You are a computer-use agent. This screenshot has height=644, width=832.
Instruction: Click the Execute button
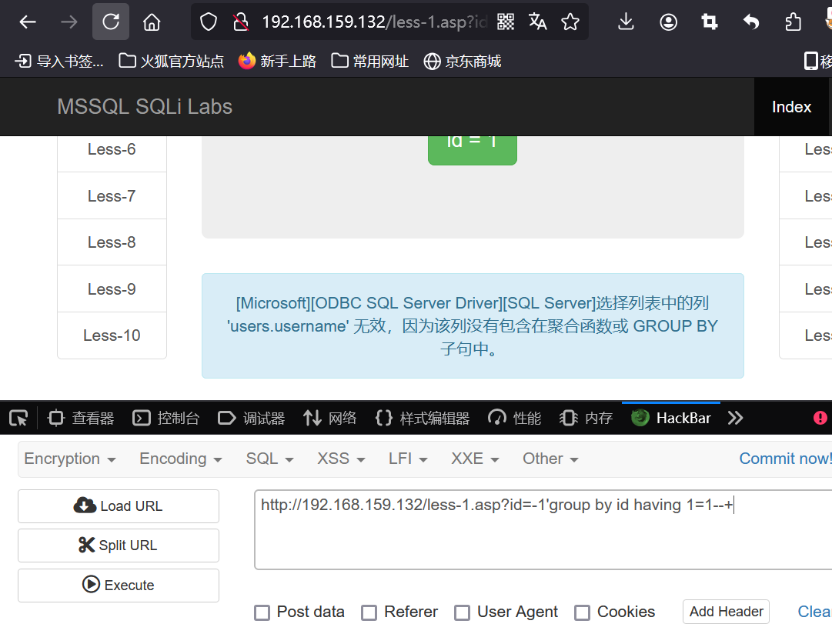click(118, 585)
